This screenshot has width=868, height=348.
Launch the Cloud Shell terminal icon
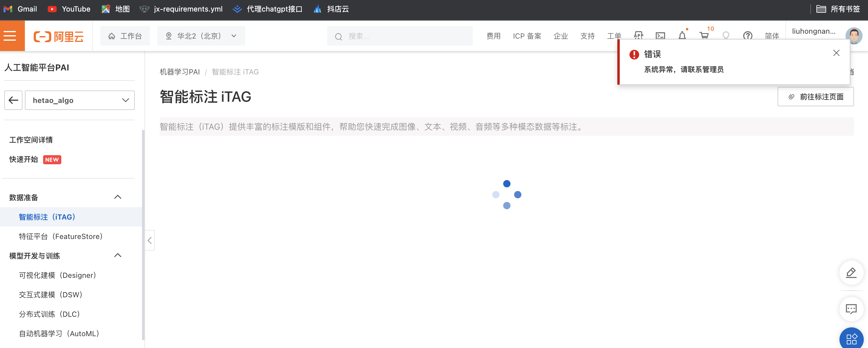point(660,36)
